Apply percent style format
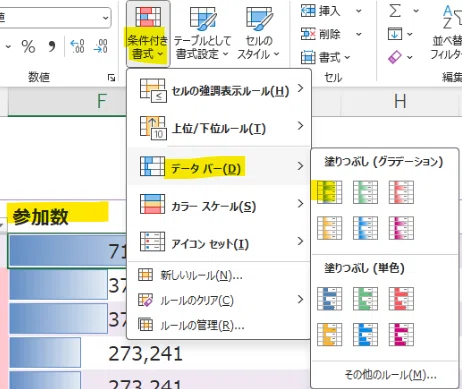Image resolution: width=462 pixels, height=389 pixels. pyautogui.click(x=28, y=46)
